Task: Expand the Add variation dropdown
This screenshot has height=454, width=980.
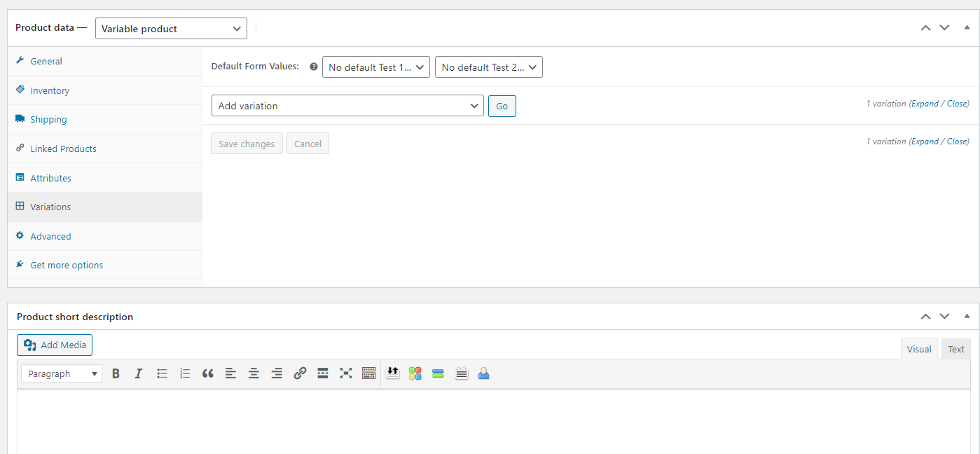Action: point(347,106)
